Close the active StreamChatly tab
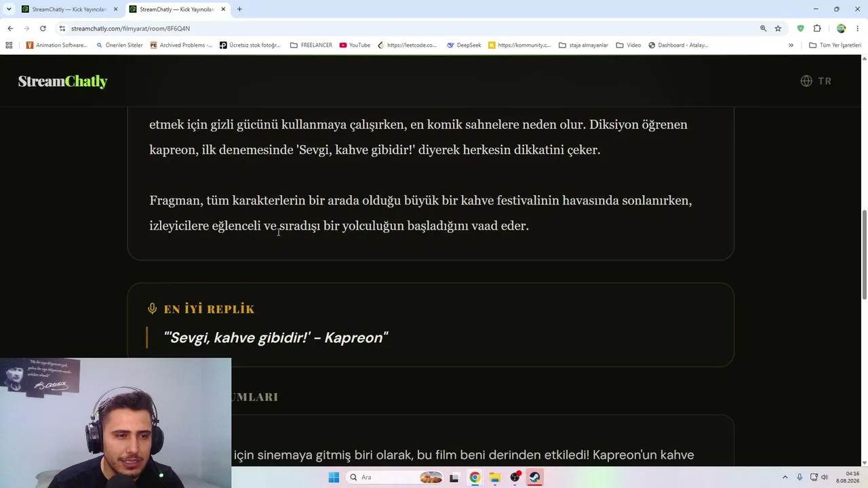The height and width of the screenshot is (488, 868). (223, 9)
